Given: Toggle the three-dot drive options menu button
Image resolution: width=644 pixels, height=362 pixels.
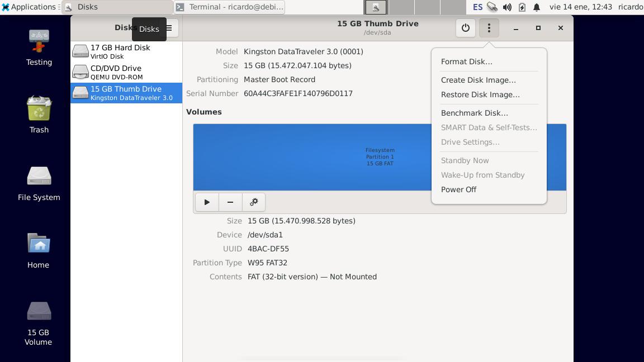Looking at the screenshot, I should coord(489,28).
